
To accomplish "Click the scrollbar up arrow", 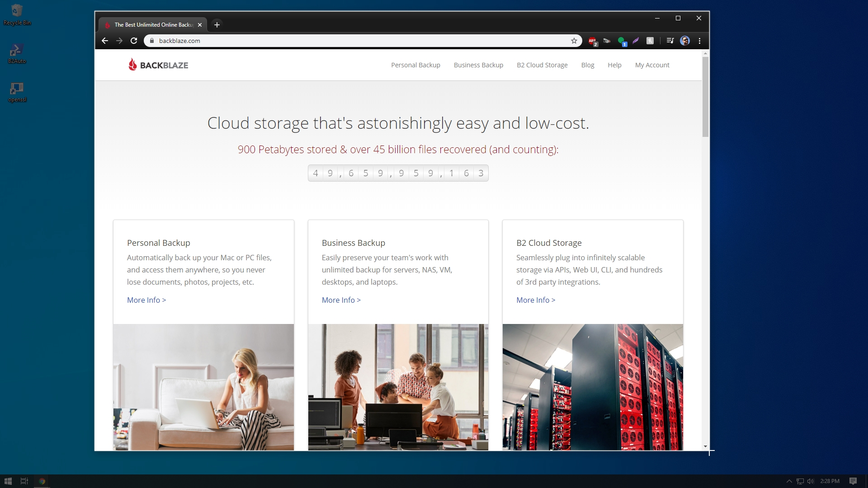I will [705, 53].
